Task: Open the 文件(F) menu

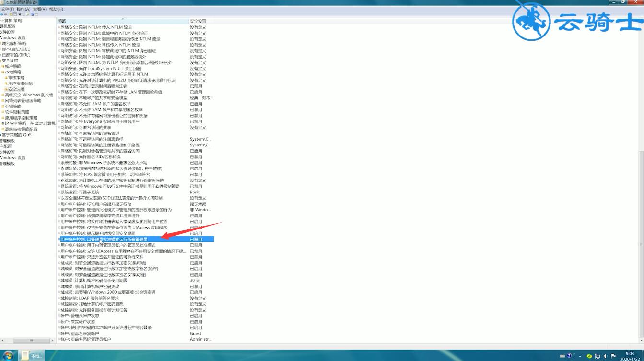Action: coord(7,9)
